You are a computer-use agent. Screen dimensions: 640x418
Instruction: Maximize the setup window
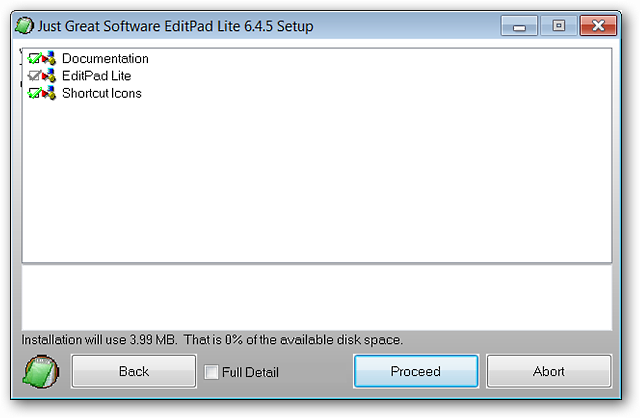[x=559, y=26]
